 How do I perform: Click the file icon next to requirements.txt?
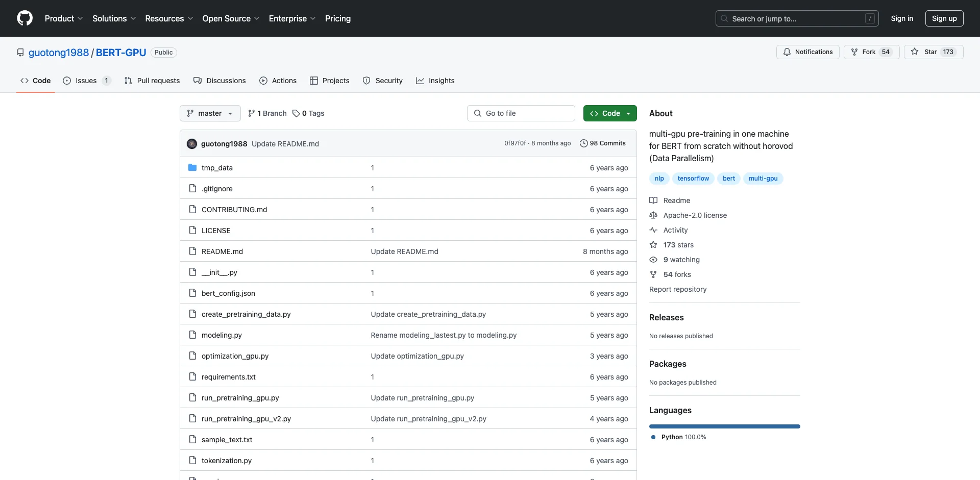[192, 376]
